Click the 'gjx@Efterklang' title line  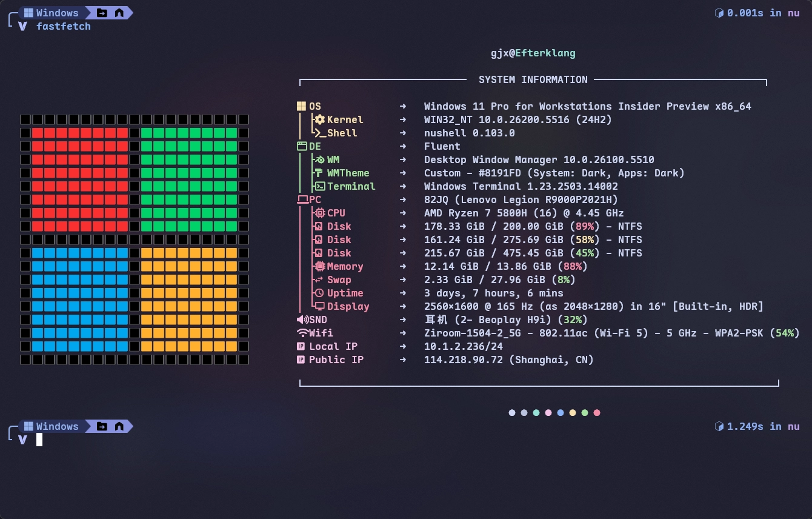pos(533,53)
